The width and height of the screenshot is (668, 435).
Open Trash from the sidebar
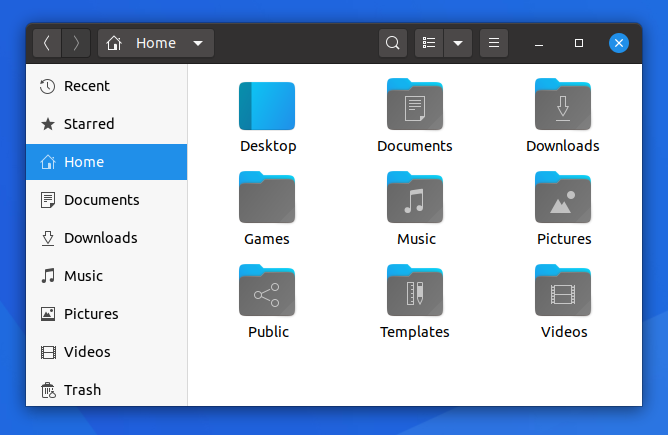tap(82, 390)
